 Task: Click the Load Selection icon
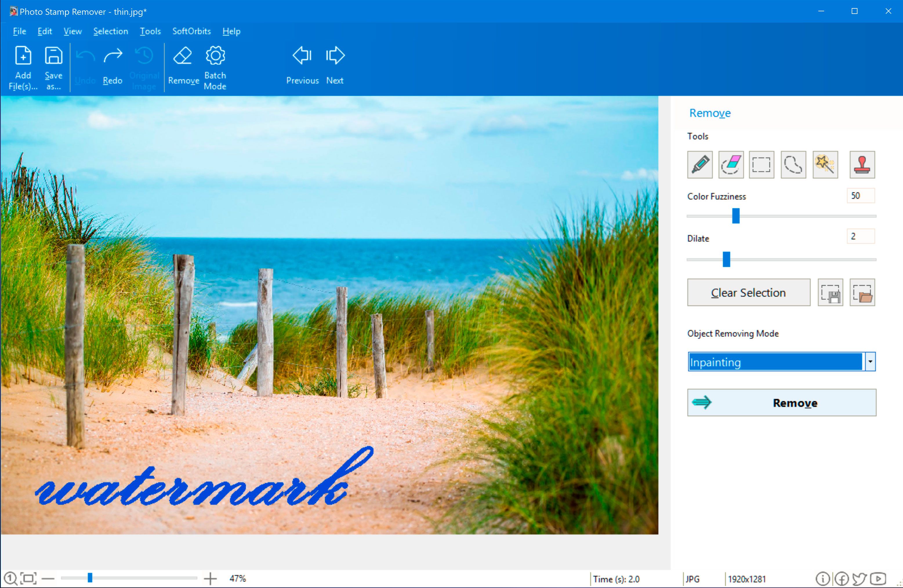point(863,293)
